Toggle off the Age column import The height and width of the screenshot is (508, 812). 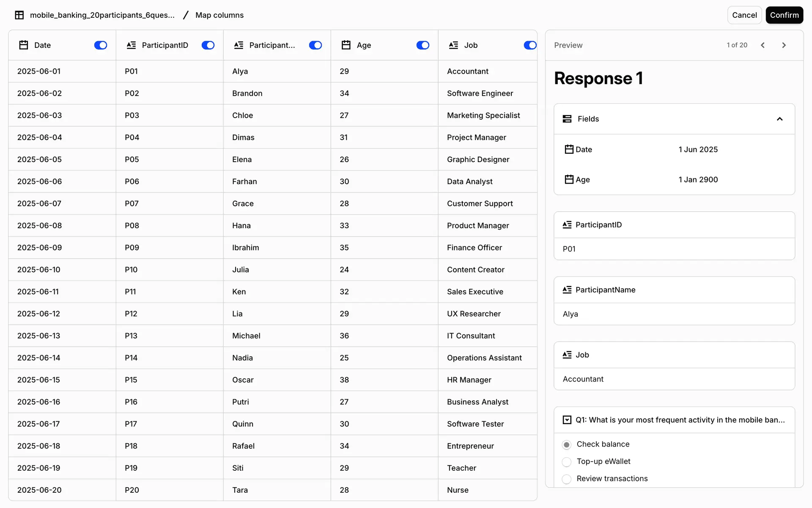tap(423, 45)
